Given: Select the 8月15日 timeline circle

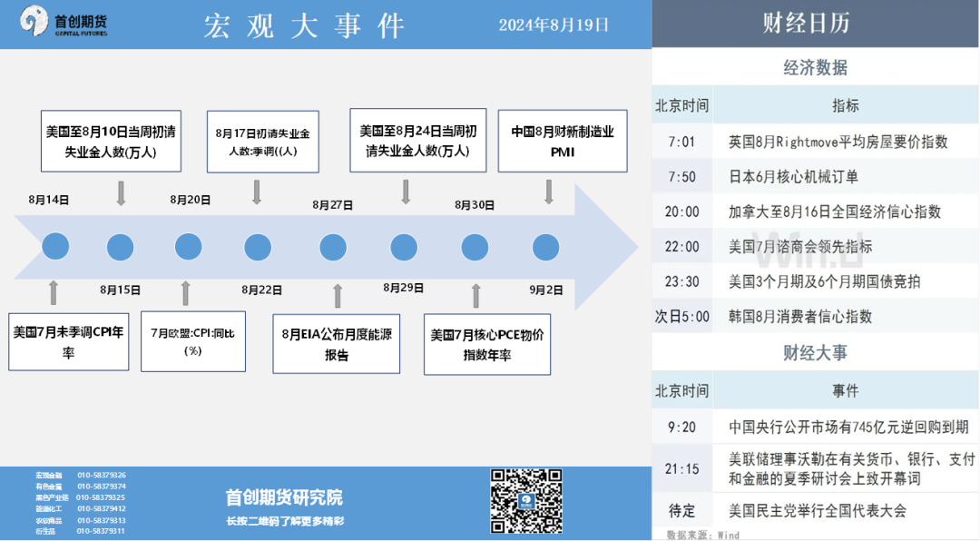Looking at the screenshot, I should coord(120,247).
